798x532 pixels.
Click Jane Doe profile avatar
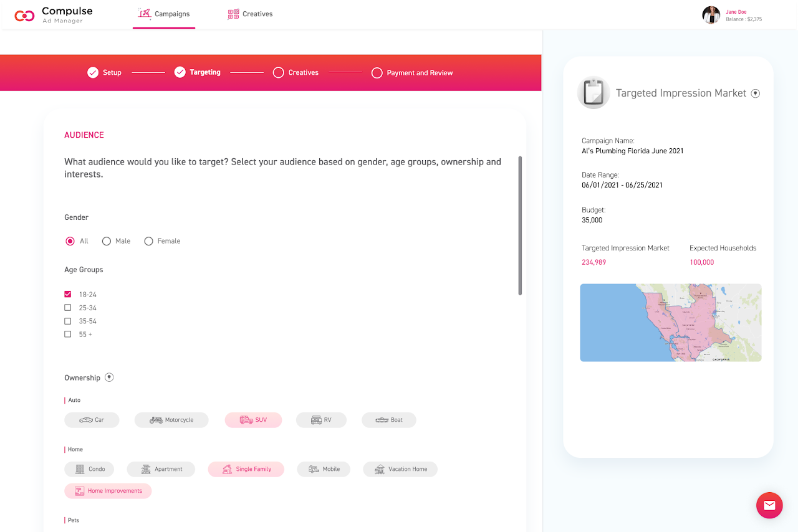click(711, 15)
